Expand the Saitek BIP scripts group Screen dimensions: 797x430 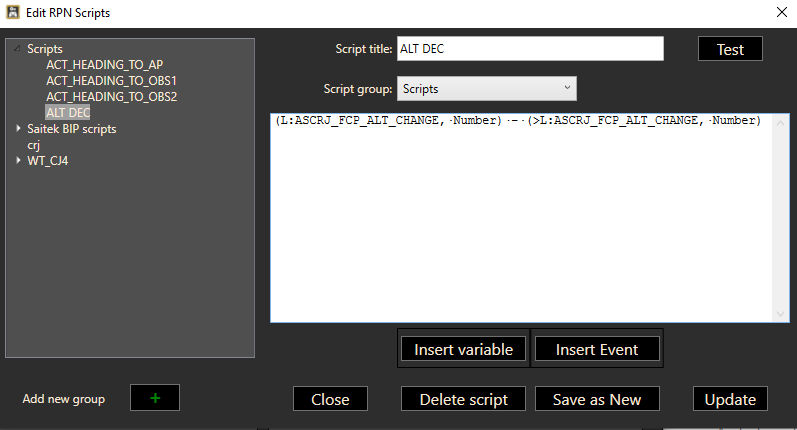(x=18, y=129)
